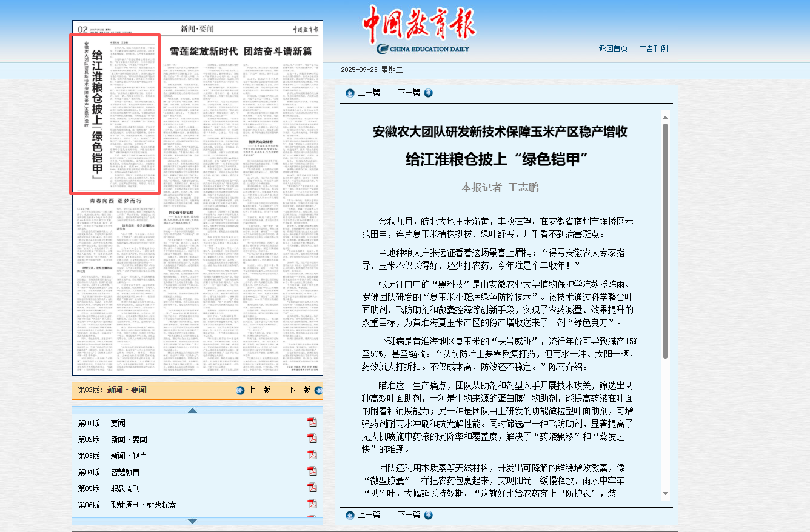Image resolution: width=810 pixels, height=532 pixels.
Task: Open 雪莲绽放新时代 headline on page image
Action: point(241,51)
